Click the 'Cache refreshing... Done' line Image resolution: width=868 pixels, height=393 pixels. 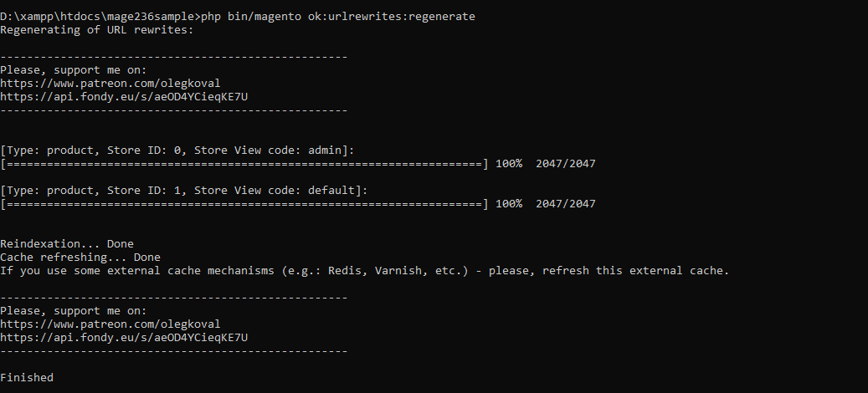80,257
